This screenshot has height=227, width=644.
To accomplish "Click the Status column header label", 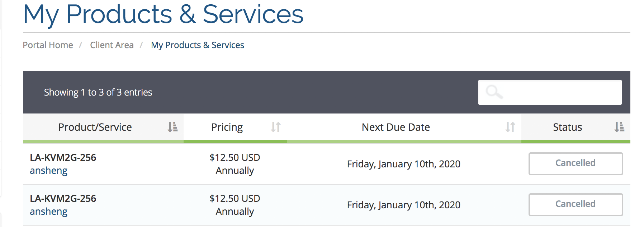I will tap(567, 127).
